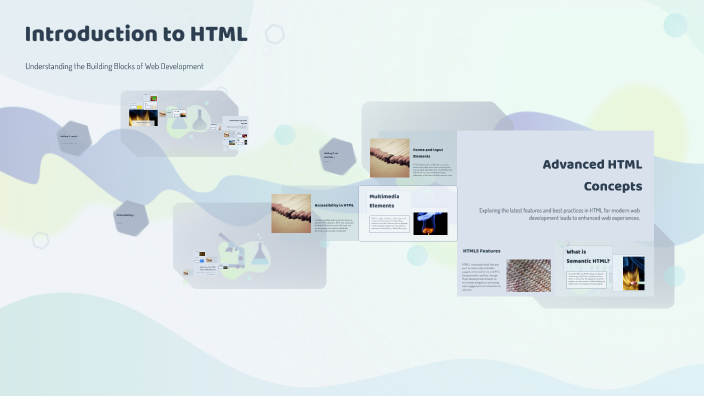Open the 'Accessibility in HTML' slide title

point(334,205)
